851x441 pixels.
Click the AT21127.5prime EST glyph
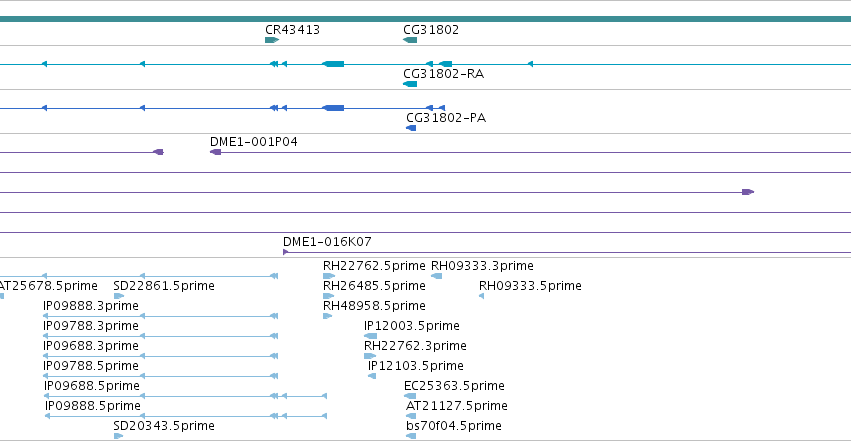[411, 417]
